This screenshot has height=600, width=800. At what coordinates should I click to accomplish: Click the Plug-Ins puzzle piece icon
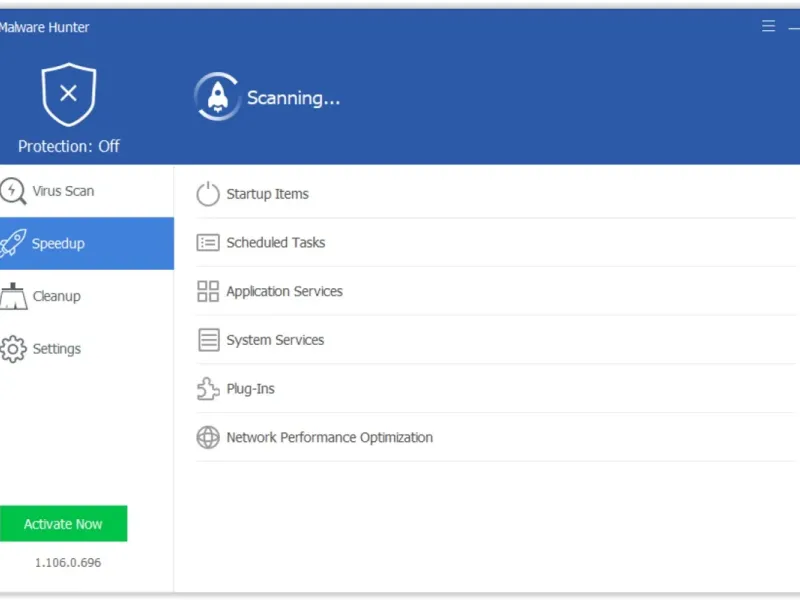tap(208, 389)
